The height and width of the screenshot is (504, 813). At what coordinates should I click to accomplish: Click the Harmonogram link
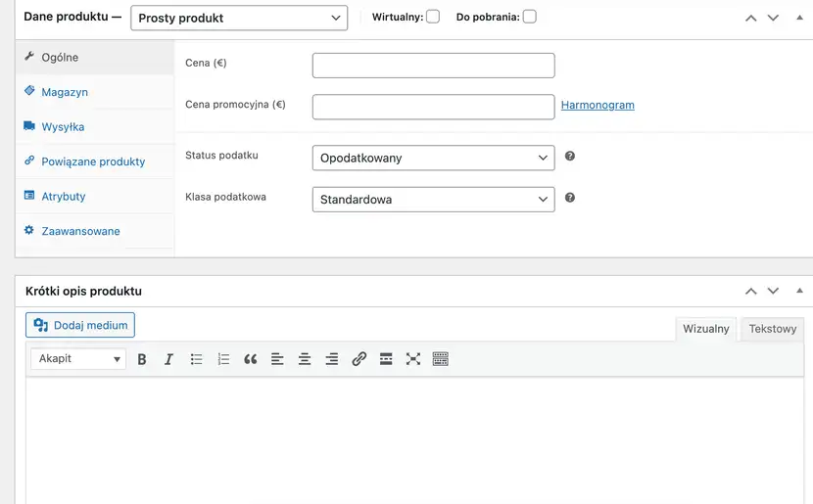pos(598,105)
